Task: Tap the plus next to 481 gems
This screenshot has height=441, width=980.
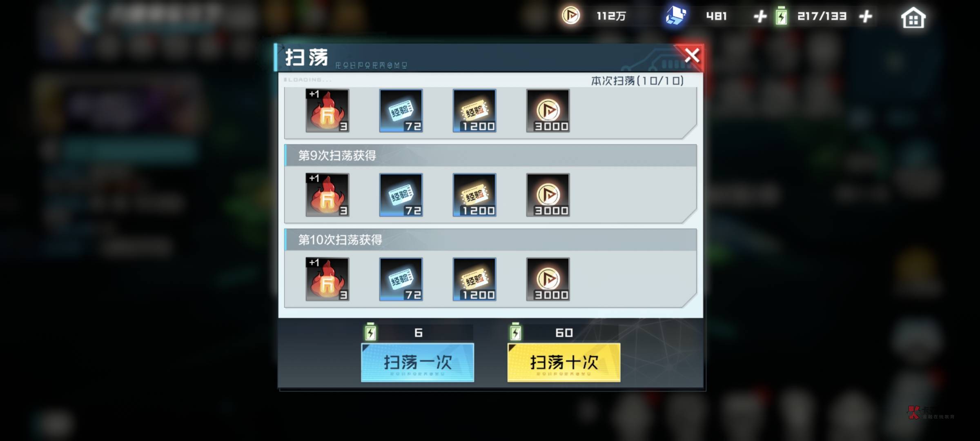Action: click(x=759, y=16)
